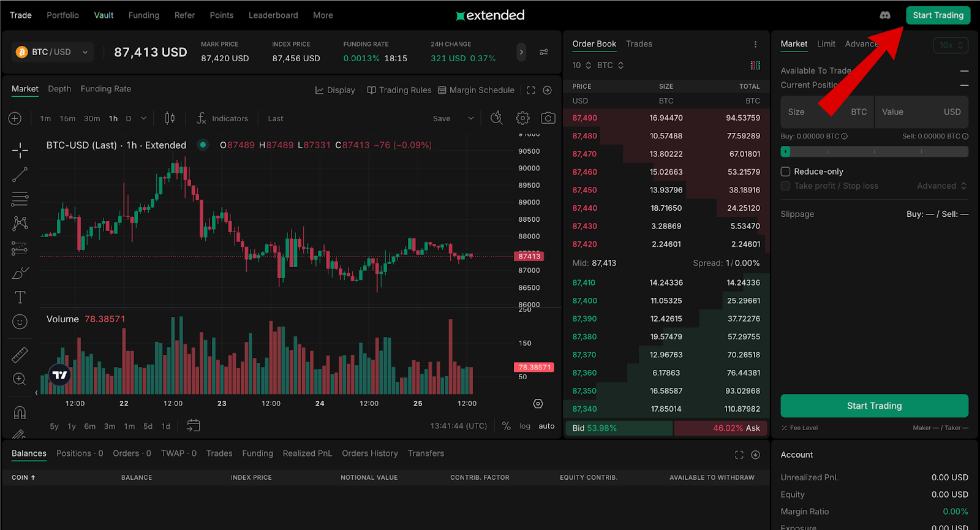Select the Limit order tab
The image size is (980, 530).
tap(826, 44)
